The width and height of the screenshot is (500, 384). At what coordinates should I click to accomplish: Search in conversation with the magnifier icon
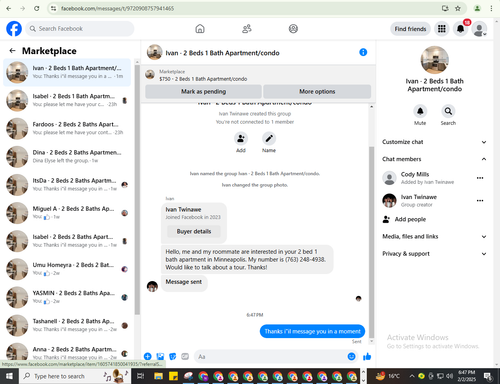click(x=448, y=111)
